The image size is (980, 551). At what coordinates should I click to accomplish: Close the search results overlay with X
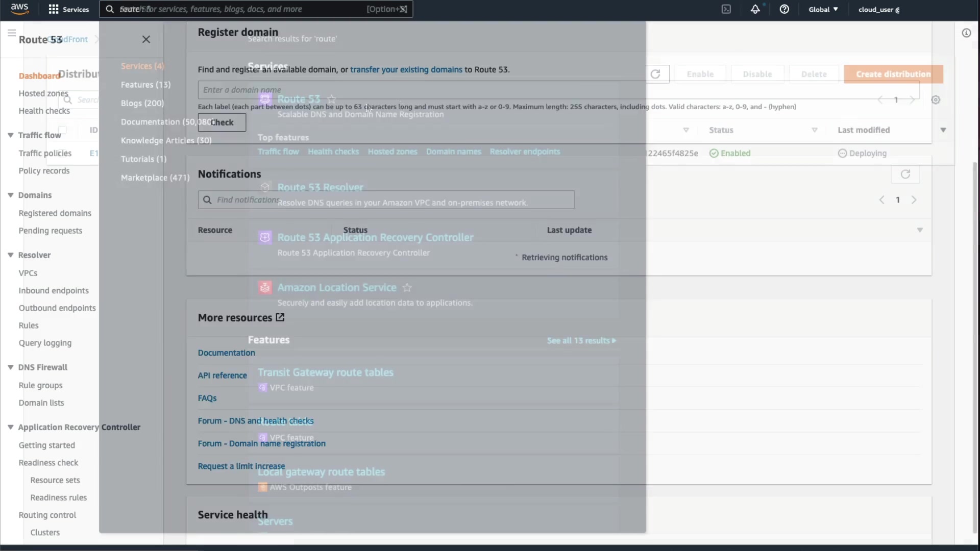pos(146,39)
